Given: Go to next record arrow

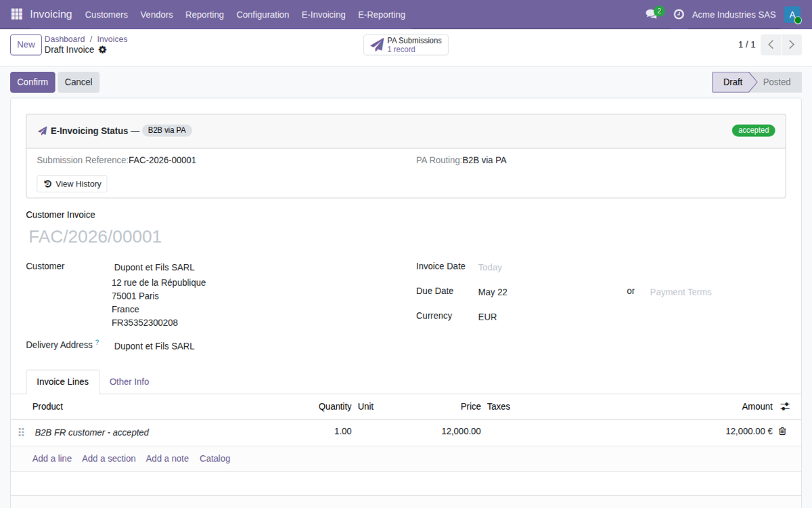Looking at the screenshot, I should (x=792, y=45).
